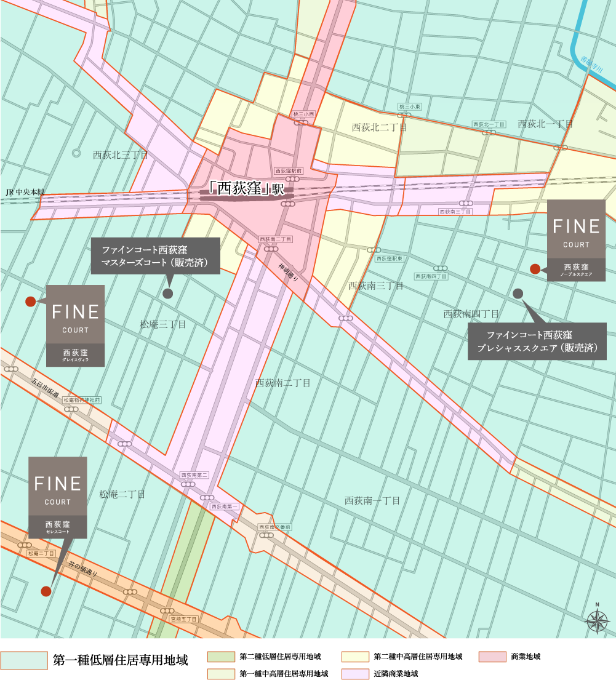Image resolution: width=616 pixels, height=680 pixels.
Task: Click red marker left of Fine Court Grace Villa
Action: 30,301
